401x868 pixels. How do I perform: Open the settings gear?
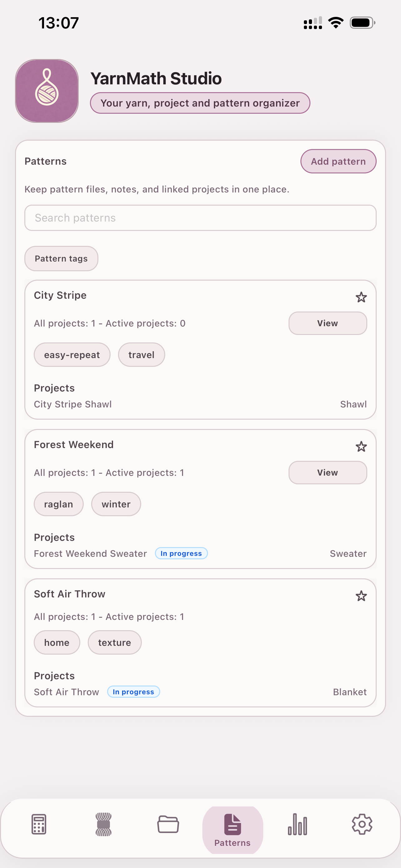tap(362, 825)
